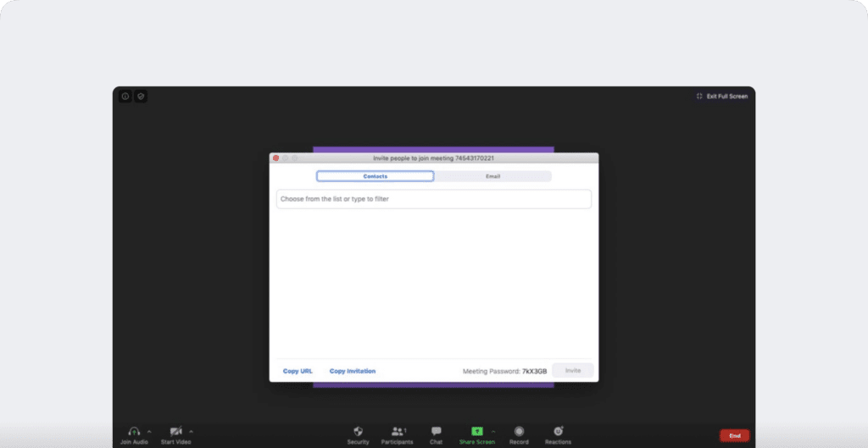868x448 pixels.
Task: Expand share options arrow beside Share Screen
Action: [493, 431]
